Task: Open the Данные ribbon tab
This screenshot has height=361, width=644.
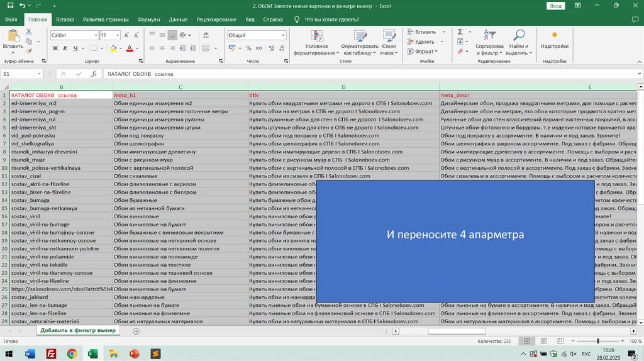Action: tap(178, 19)
